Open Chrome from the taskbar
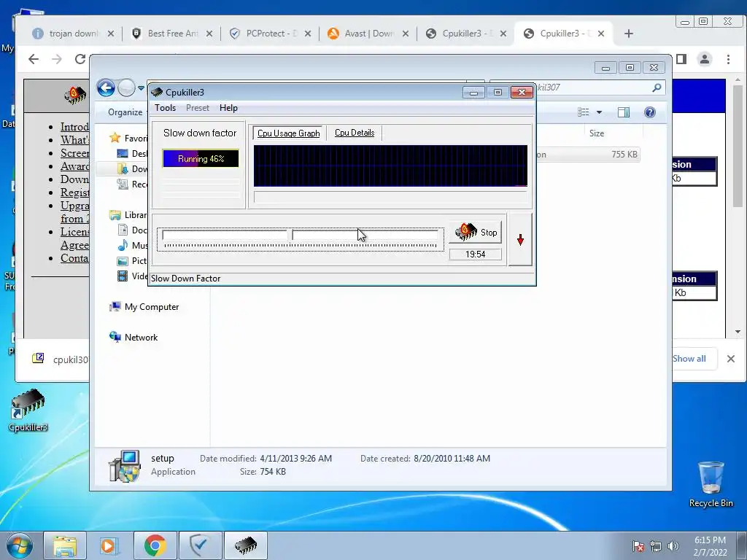747x560 pixels. 155,545
